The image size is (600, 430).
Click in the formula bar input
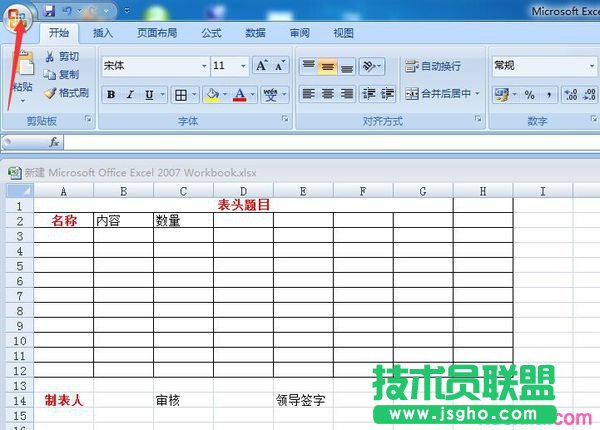click(331, 143)
